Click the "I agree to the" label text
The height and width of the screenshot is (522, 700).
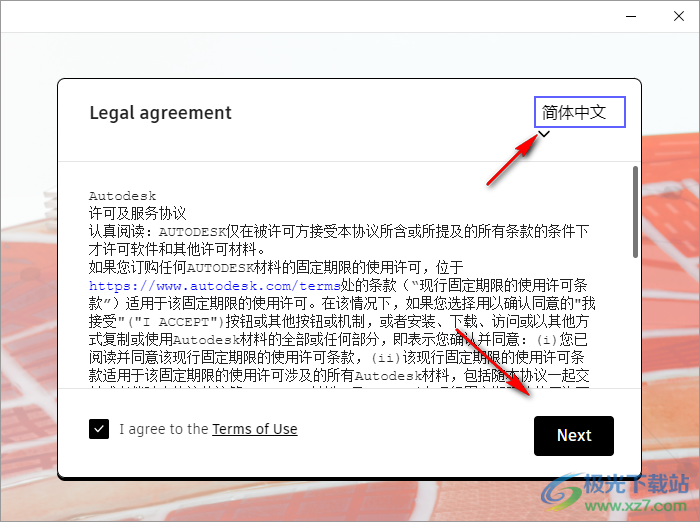(164, 429)
